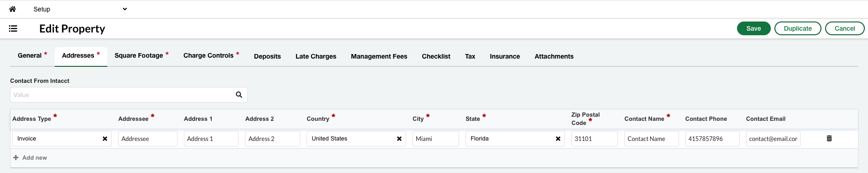Duplicate this property
The image size is (868, 173).
pyautogui.click(x=798, y=28)
